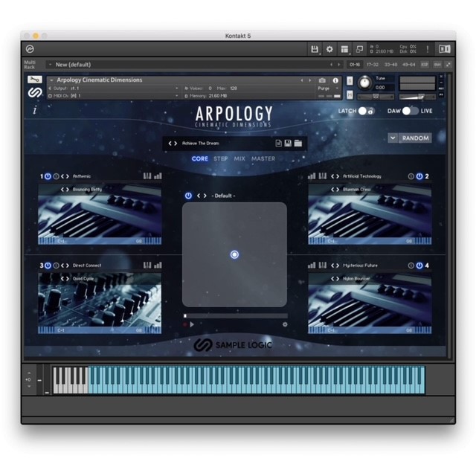This screenshot has width=476, height=476.
Task: Switch to the MASTER tab
Action: pyautogui.click(x=263, y=158)
